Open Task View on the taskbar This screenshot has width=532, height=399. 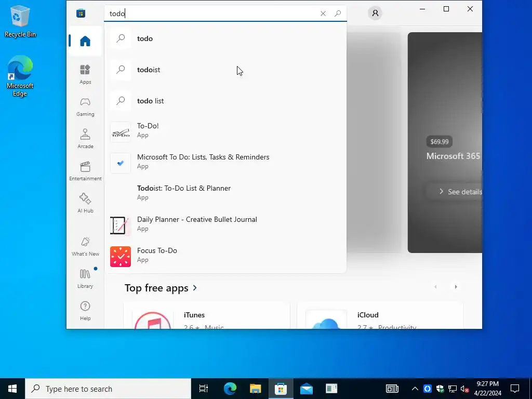[204, 389]
